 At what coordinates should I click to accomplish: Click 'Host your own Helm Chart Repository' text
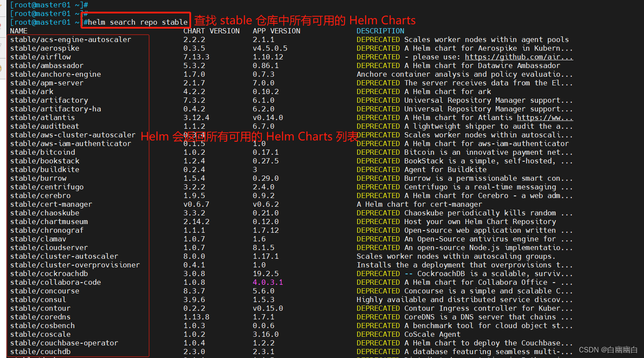[480, 221]
